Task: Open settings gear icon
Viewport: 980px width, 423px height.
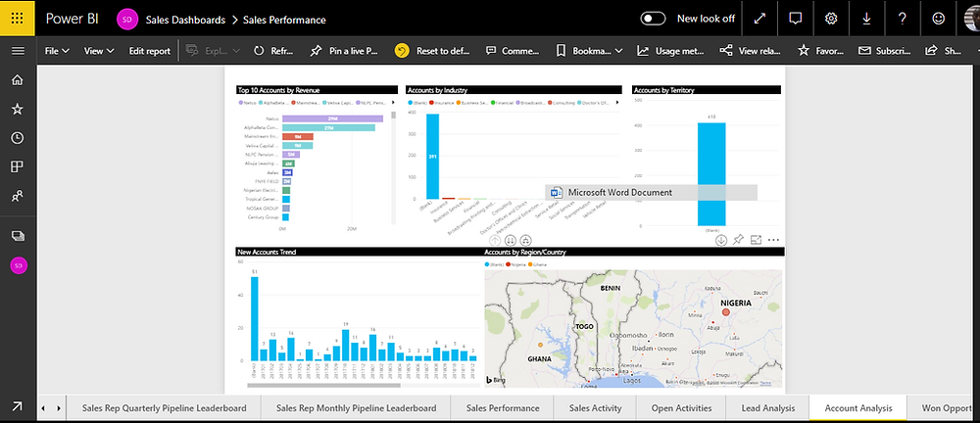Action: (831, 19)
